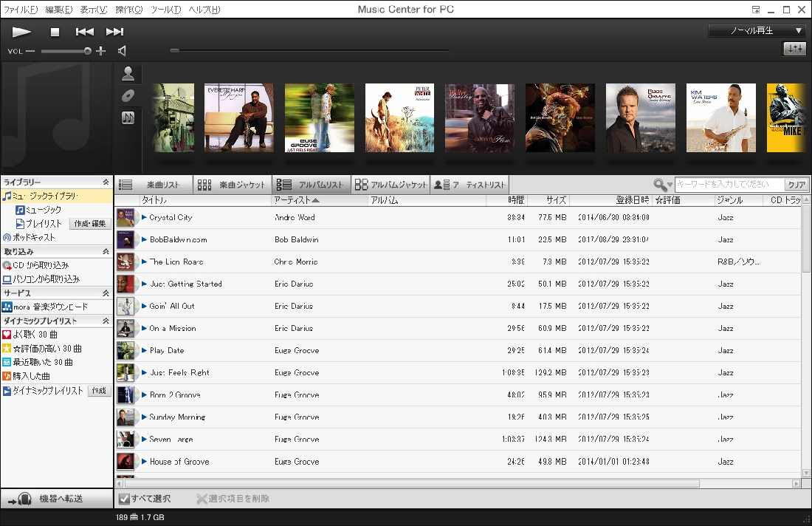Select ミュージック in the sidebar
812x526 pixels.
39,210
